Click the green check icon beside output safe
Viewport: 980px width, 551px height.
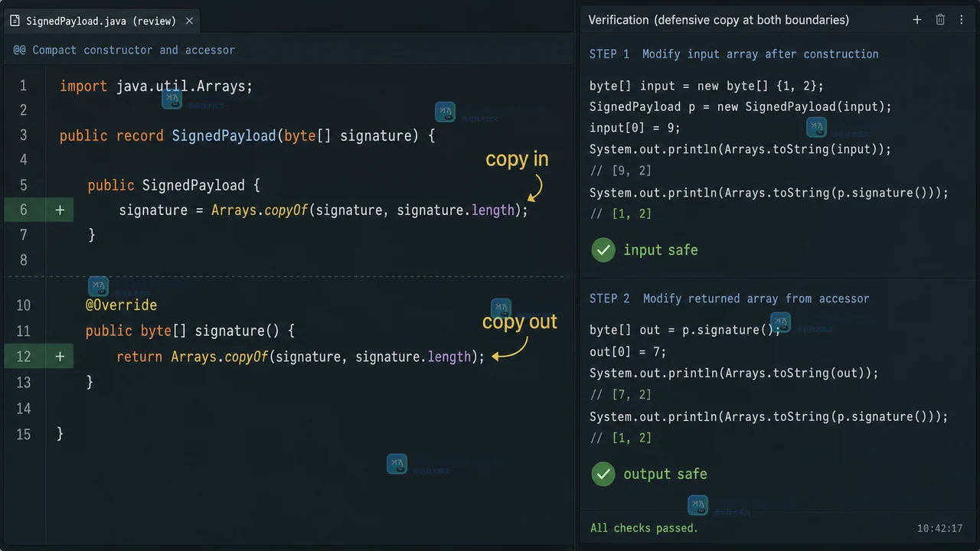point(603,474)
